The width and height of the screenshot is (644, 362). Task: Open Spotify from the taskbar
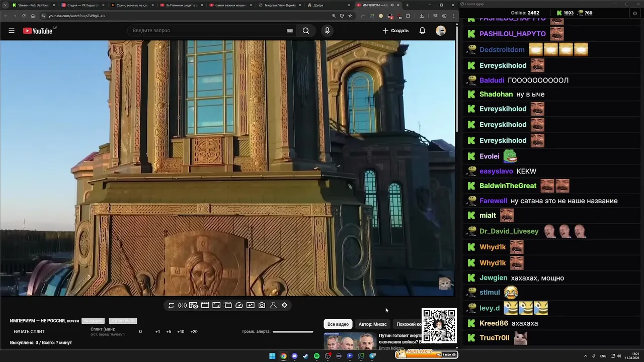point(316,356)
